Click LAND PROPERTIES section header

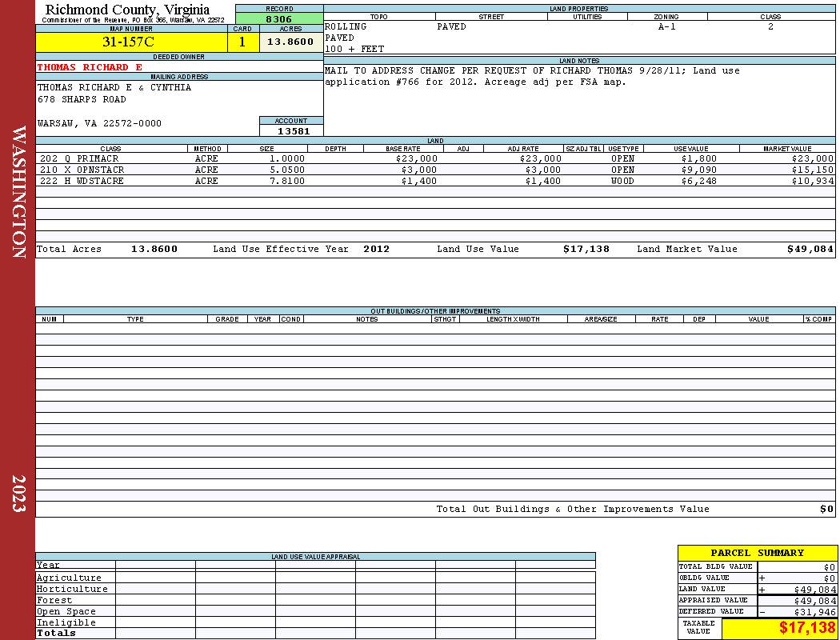pyautogui.click(x=579, y=9)
